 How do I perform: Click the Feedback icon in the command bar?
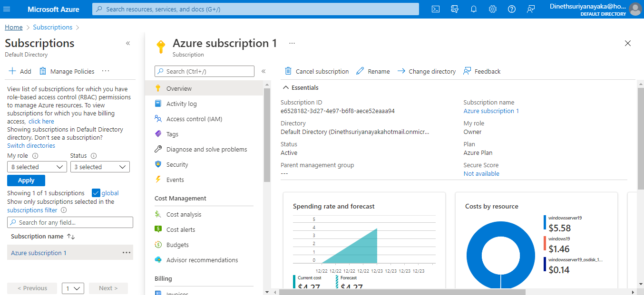coord(467,71)
